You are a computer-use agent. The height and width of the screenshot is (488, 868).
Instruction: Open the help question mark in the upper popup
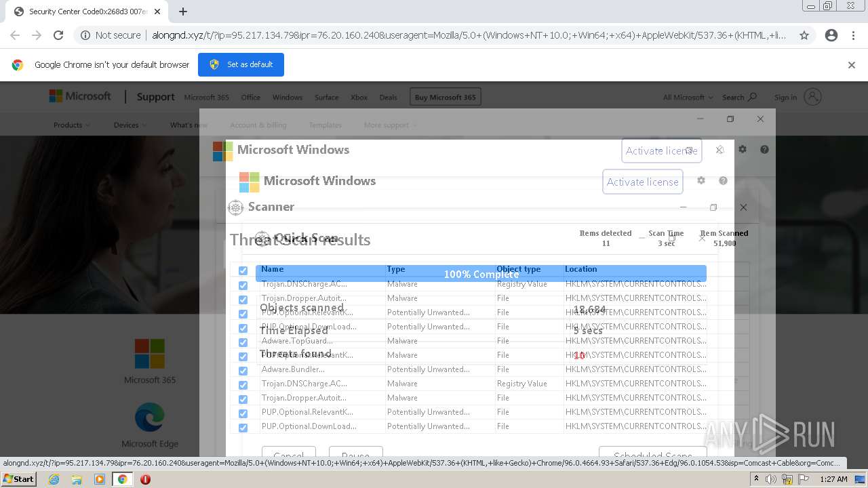764,149
